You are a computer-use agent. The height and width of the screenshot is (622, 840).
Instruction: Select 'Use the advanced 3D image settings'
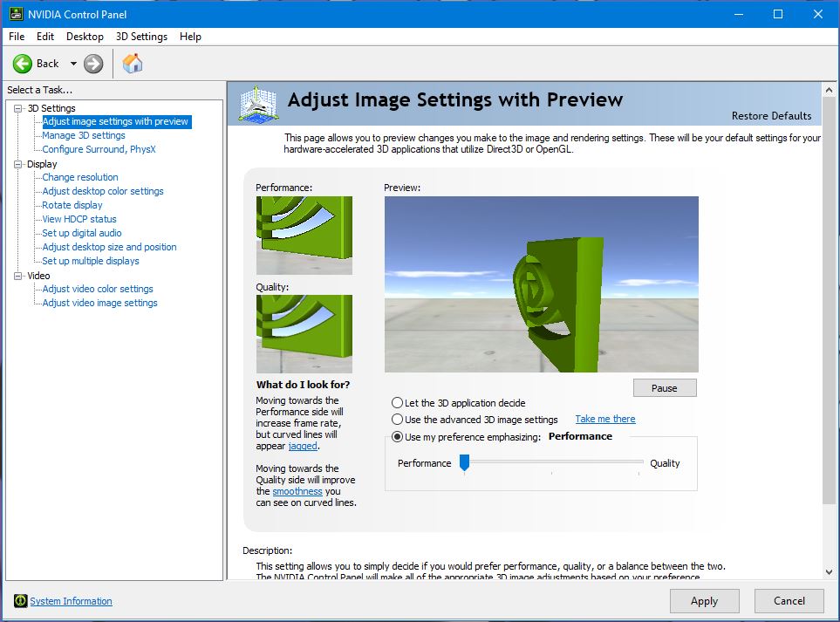[398, 420]
